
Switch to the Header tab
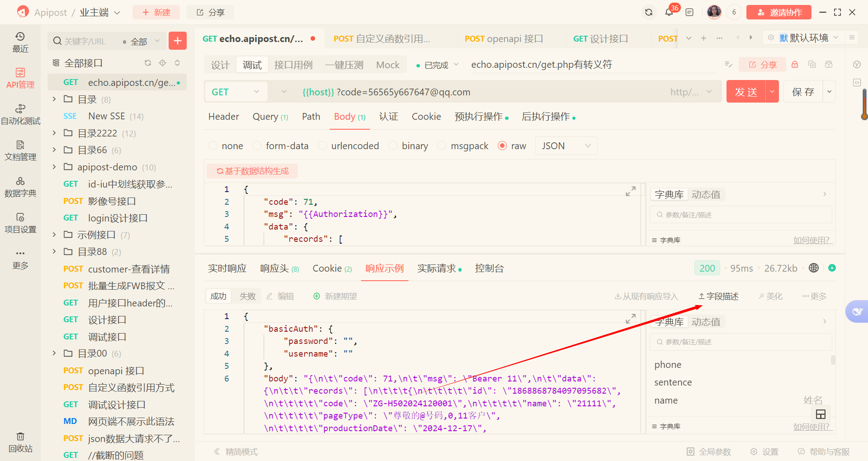(x=224, y=117)
